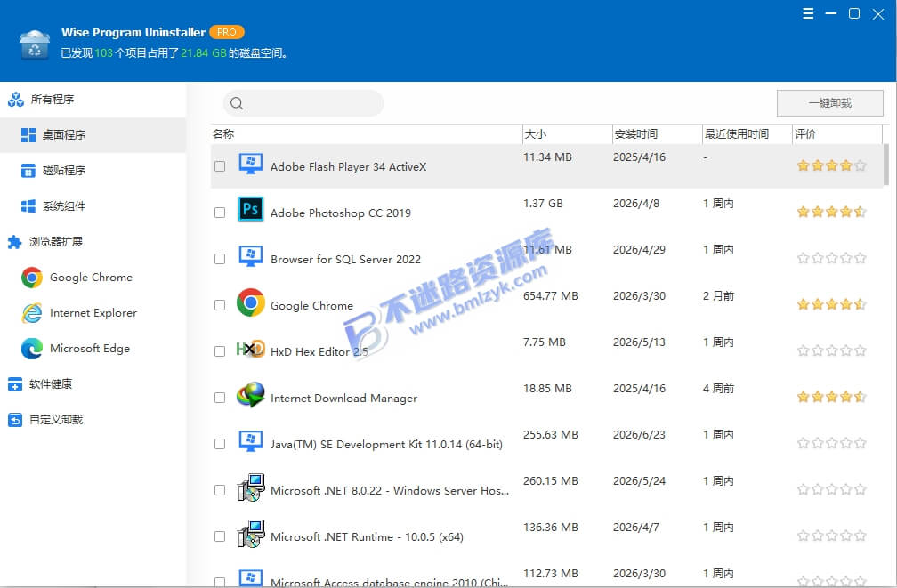The width and height of the screenshot is (897, 588).
Task: Click the 系统组件 Windows logo icon
Action: [x=28, y=205]
